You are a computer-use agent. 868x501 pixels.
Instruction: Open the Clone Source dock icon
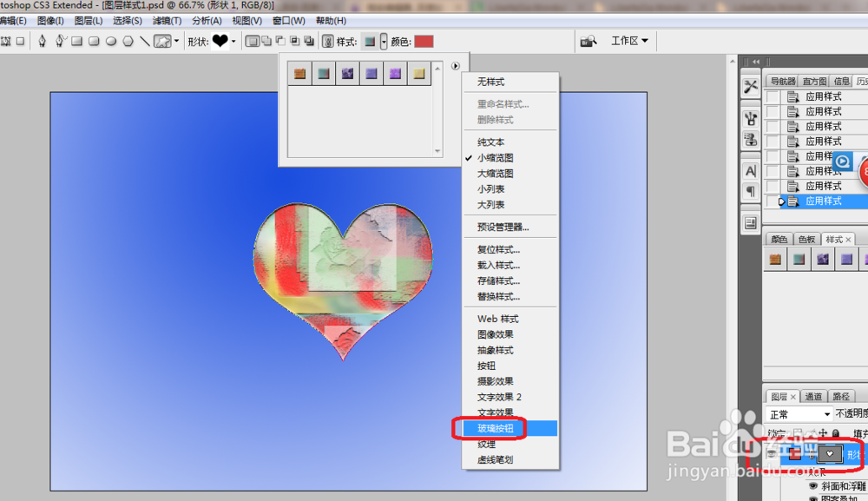click(751, 139)
